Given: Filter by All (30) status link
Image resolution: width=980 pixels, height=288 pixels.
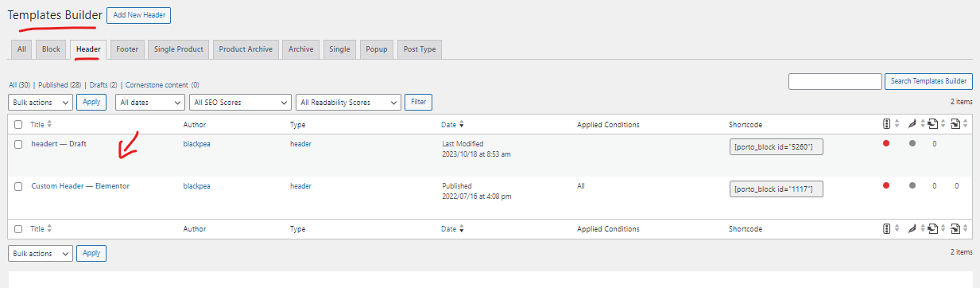Looking at the screenshot, I should point(19,84).
